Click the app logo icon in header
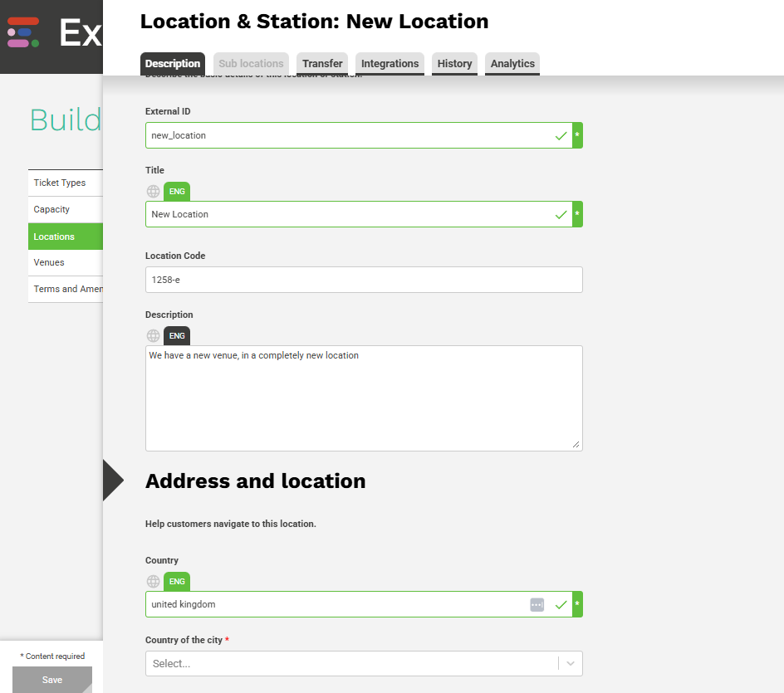 point(23,32)
